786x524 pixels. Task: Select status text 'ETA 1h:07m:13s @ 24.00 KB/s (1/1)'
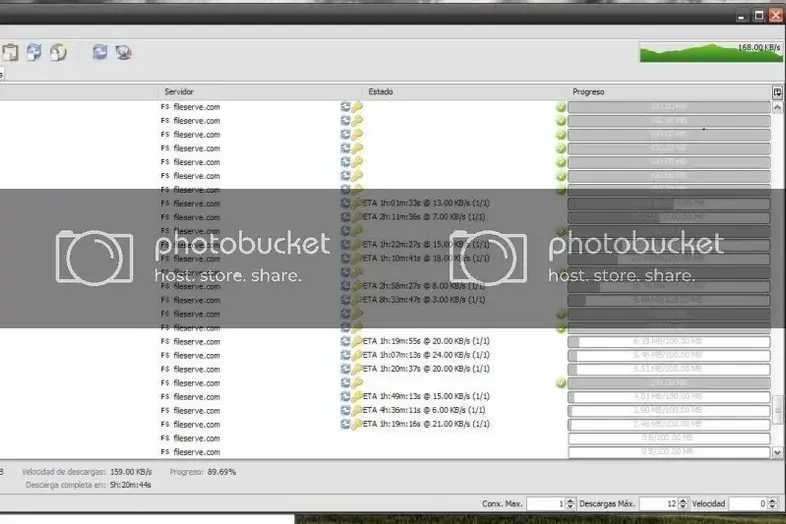click(426, 355)
